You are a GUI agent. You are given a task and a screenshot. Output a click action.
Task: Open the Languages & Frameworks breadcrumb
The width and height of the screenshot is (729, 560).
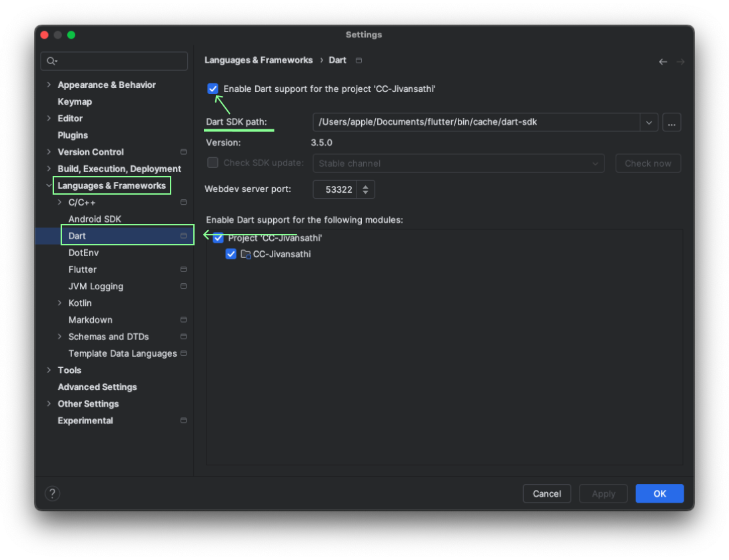click(259, 60)
